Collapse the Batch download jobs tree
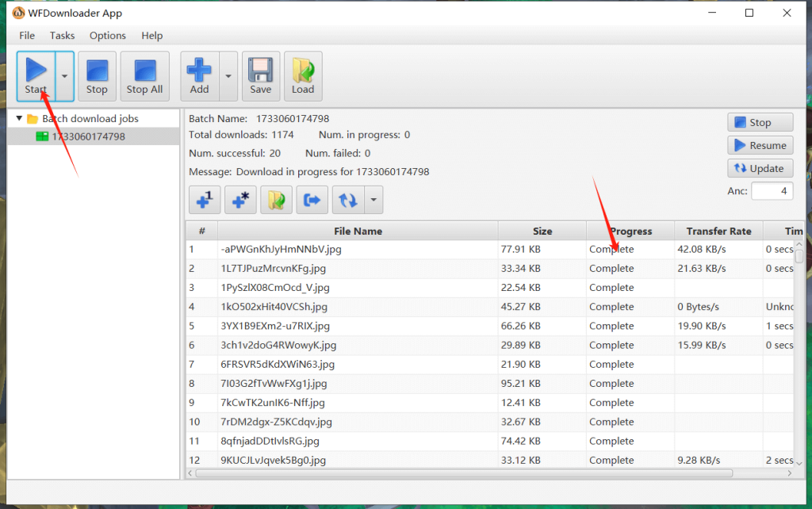Viewport: 812px width, 509px height. [20, 119]
